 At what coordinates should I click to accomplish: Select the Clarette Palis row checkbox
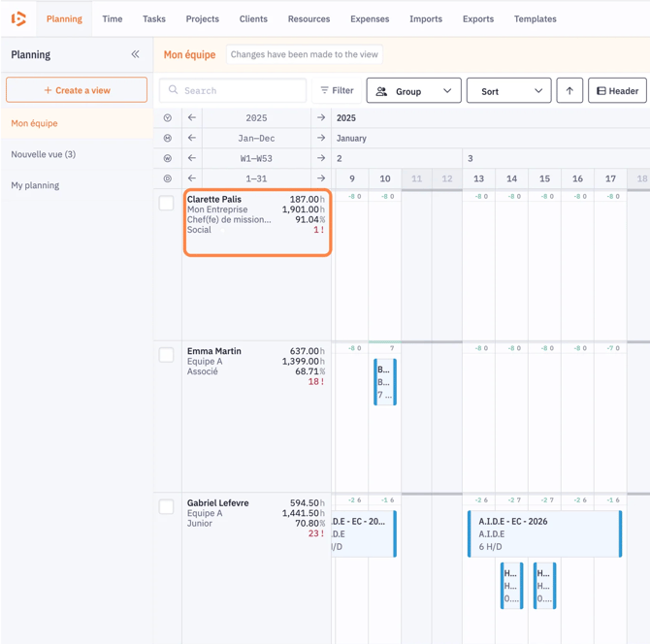pos(167,204)
